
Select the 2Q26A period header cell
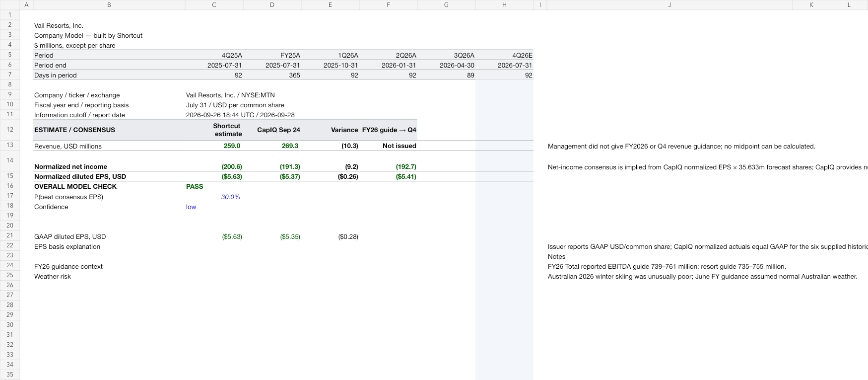[388, 55]
